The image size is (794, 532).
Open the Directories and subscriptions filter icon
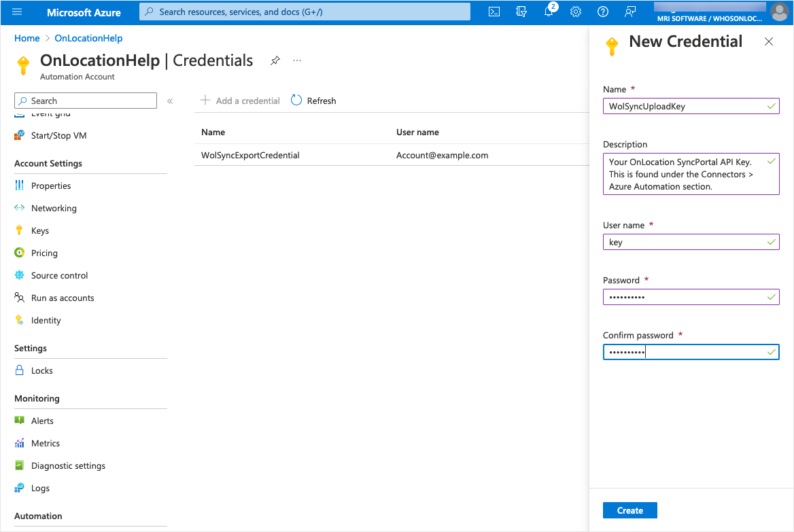521,12
